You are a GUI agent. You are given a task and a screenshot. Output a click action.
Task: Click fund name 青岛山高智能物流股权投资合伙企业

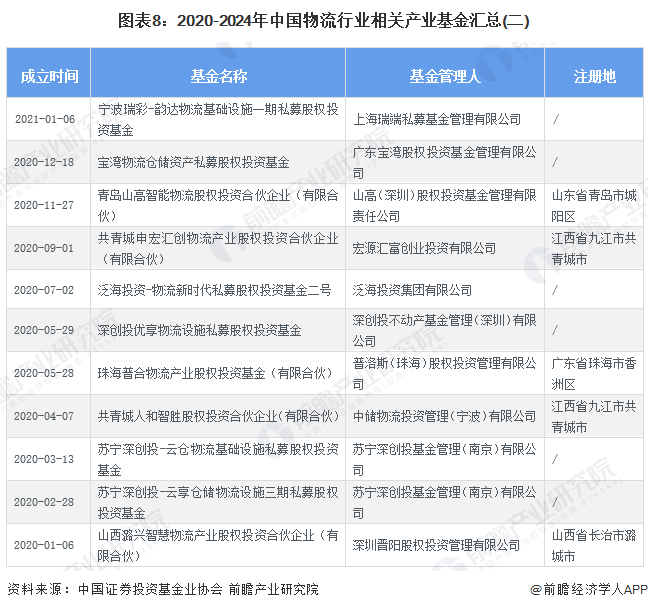click(218, 205)
